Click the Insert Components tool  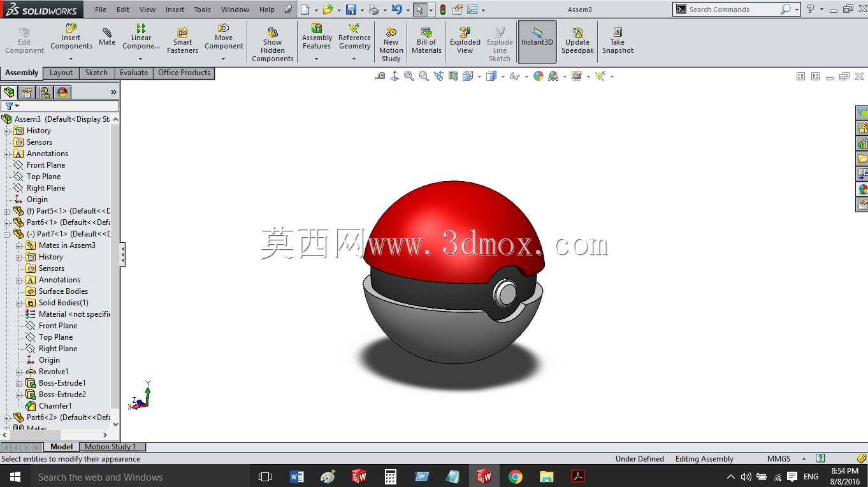(x=71, y=37)
